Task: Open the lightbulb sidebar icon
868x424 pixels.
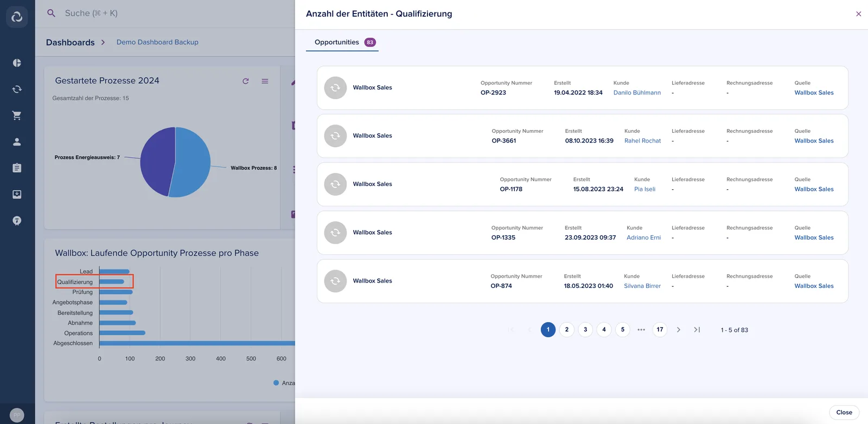Action: coord(17,221)
